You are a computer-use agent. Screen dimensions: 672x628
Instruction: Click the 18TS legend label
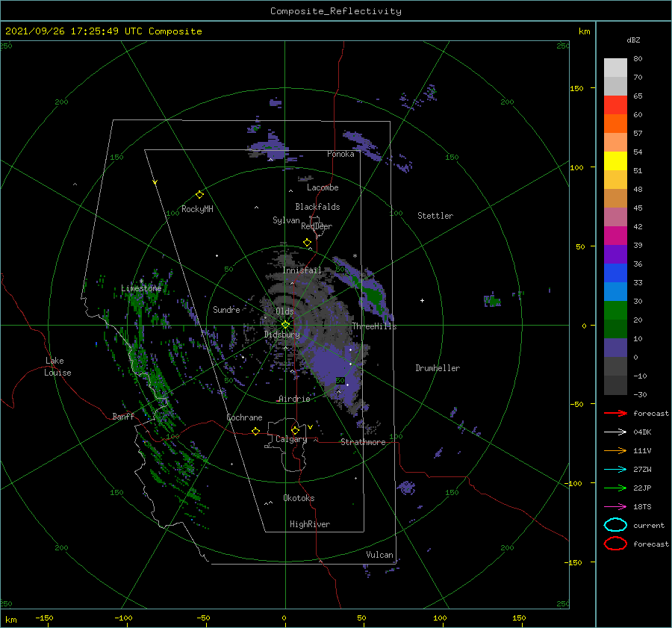coord(642,507)
